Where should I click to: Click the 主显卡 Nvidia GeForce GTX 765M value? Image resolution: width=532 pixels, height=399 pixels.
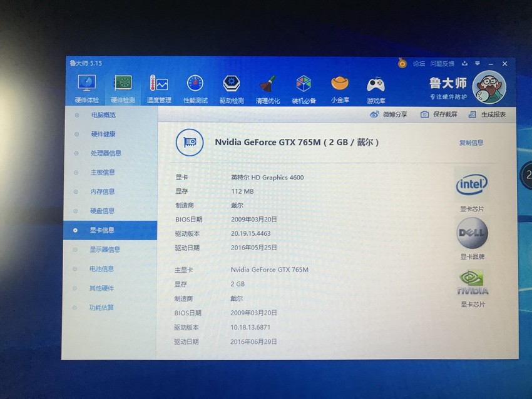click(269, 270)
